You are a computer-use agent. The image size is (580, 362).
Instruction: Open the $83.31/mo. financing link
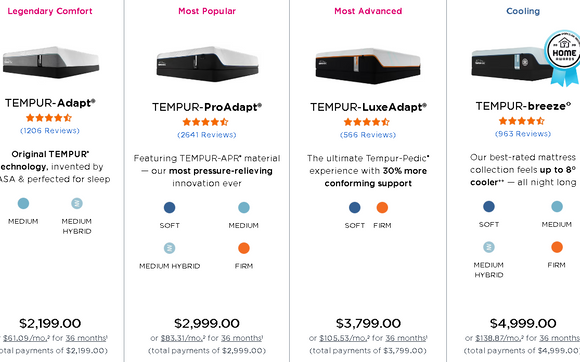click(x=183, y=338)
